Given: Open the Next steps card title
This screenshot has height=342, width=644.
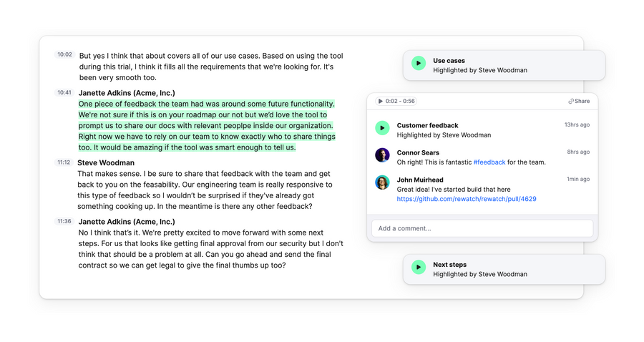Looking at the screenshot, I should [449, 265].
